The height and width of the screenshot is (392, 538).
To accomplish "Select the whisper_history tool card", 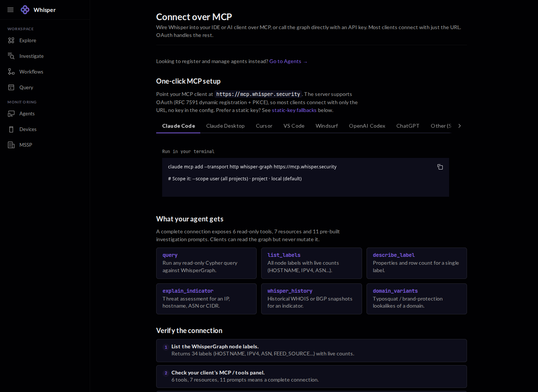I will pos(312,299).
